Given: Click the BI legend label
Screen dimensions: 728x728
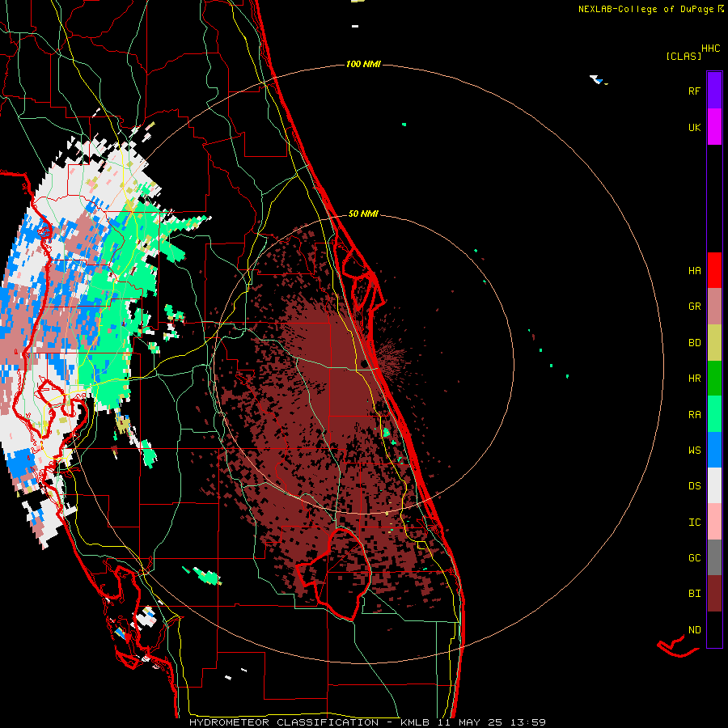Looking at the screenshot, I should point(694,594).
